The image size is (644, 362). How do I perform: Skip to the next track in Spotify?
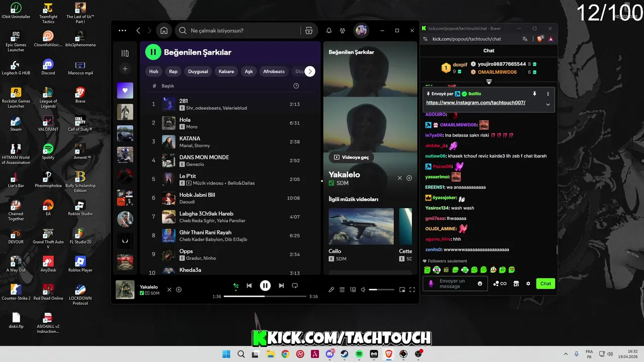(281, 286)
